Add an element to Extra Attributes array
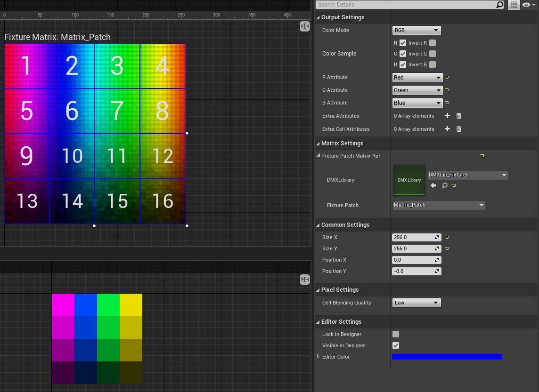Image resolution: width=539 pixels, height=392 pixels. pyautogui.click(x=447, y=116)
